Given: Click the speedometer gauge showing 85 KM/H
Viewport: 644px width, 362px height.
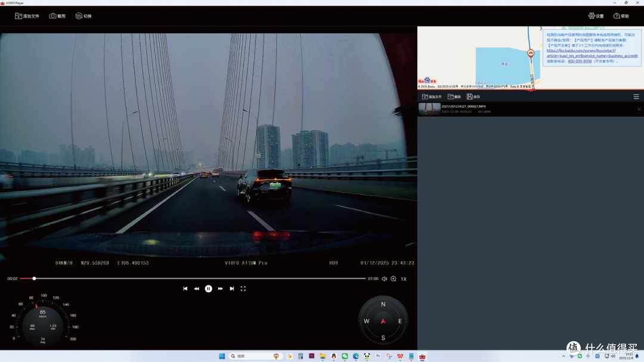Looking at the screenshot, I should (43, 321).
